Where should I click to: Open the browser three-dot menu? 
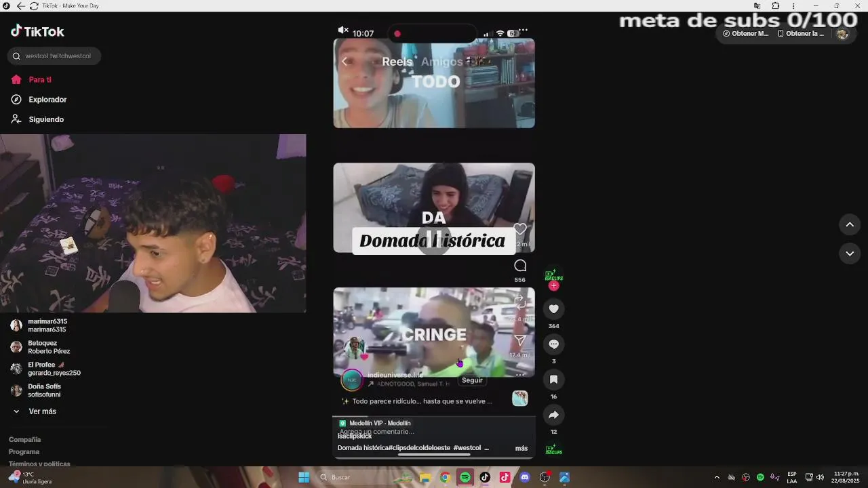pos(793,5)
